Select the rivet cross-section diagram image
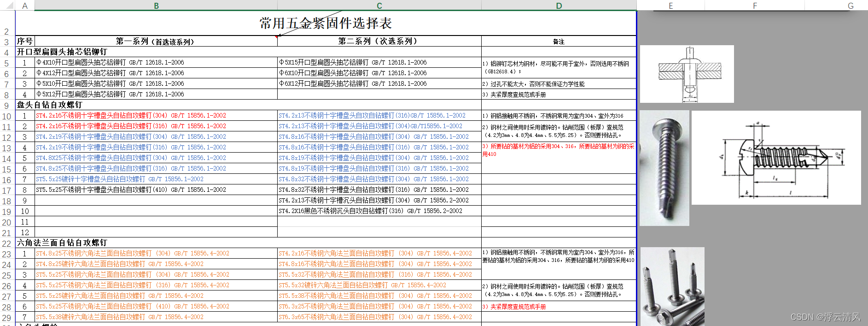The image size is (868, 326). 687,74
